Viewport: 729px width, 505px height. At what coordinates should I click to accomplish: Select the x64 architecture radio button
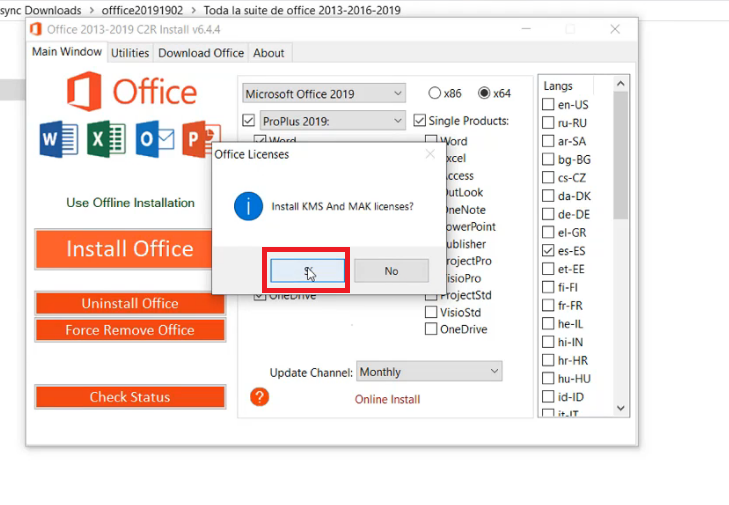[484, 93]
